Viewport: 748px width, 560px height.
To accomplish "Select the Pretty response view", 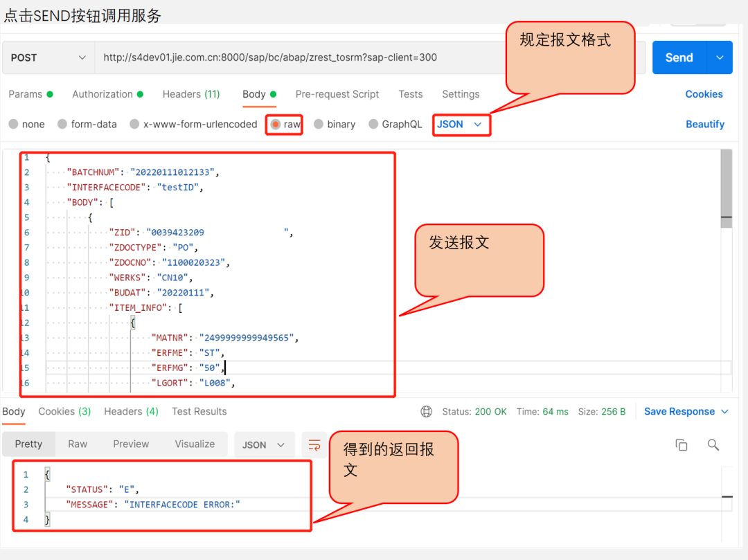I will pyautogui.click(x=28, y=444).
